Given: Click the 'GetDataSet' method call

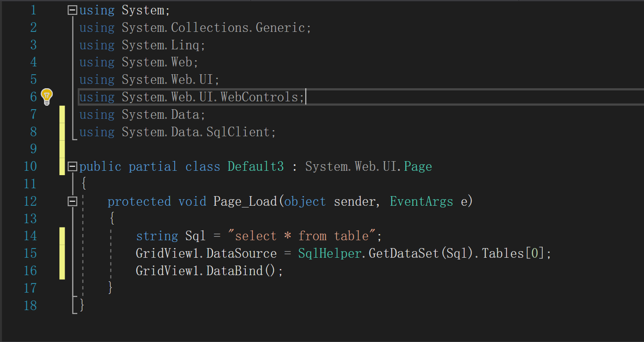Looking at the screenshot, I should coord(404,253).
